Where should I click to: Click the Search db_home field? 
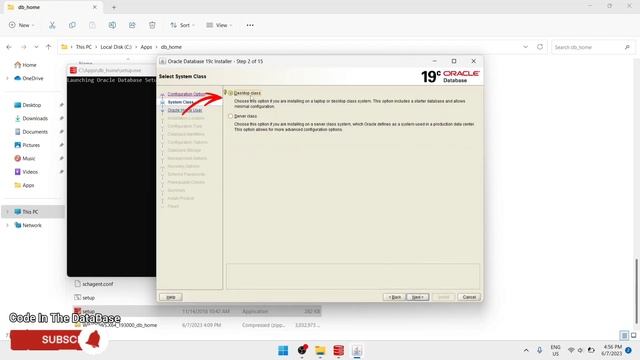592,47
